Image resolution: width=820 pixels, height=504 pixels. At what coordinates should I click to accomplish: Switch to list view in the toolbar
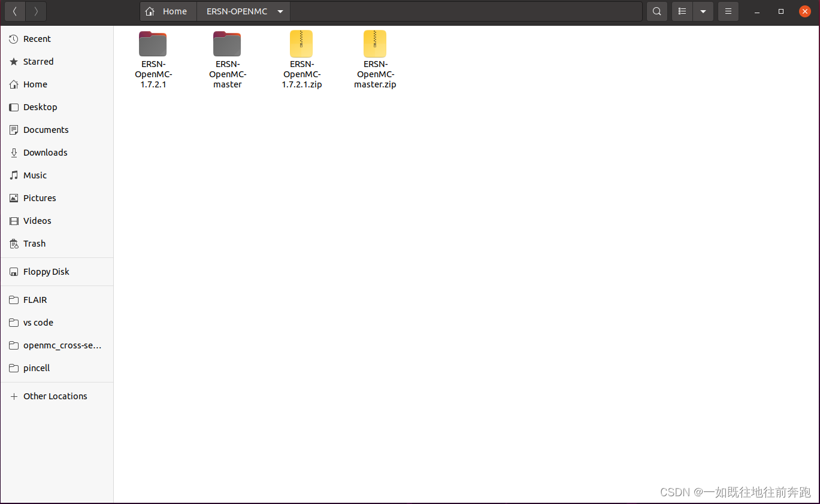pos(681,11)
